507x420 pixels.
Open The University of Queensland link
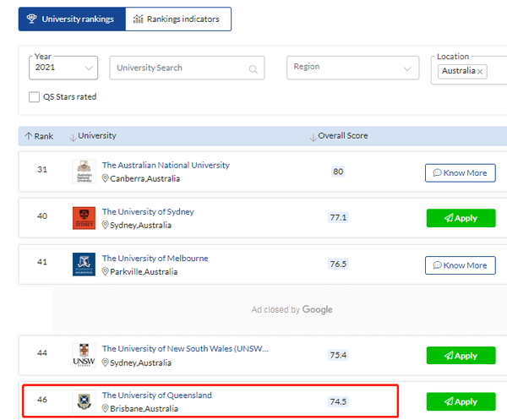coord(157,395)
